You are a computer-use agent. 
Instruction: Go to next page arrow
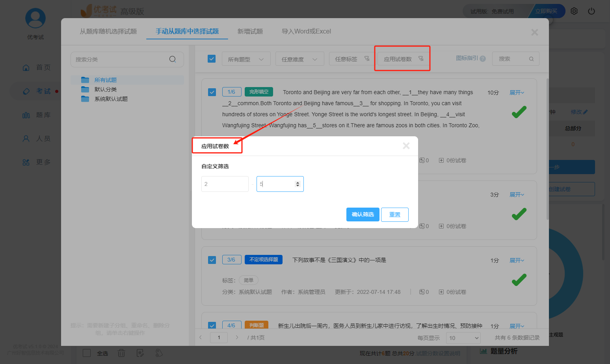(237, 337)
